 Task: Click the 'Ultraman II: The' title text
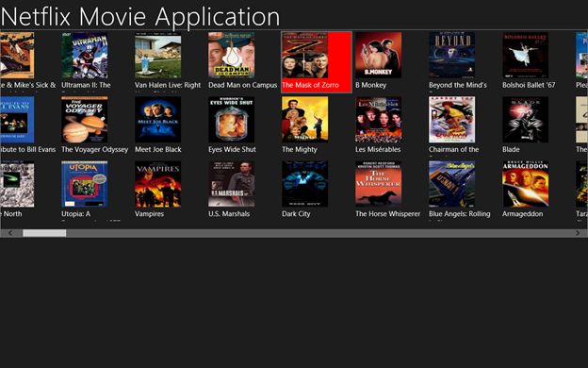(x=86, y=85)
